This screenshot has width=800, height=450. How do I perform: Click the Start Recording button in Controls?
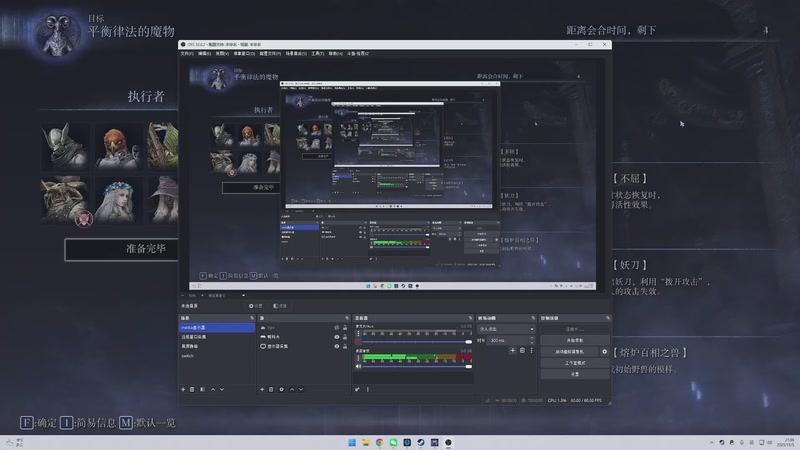[x=575, y=340]
